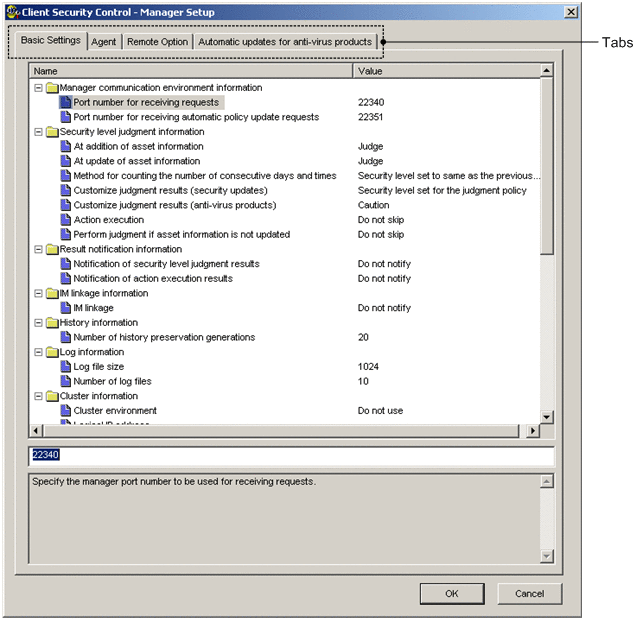Click the document icon beside Port number for receiving requests

[65, 102]
